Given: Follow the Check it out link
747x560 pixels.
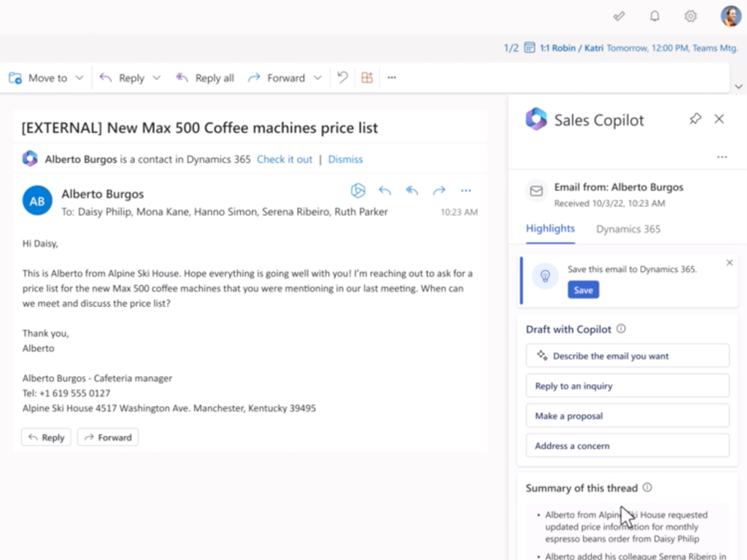Looking at the screenshot, I should click(x=285, y=159).
